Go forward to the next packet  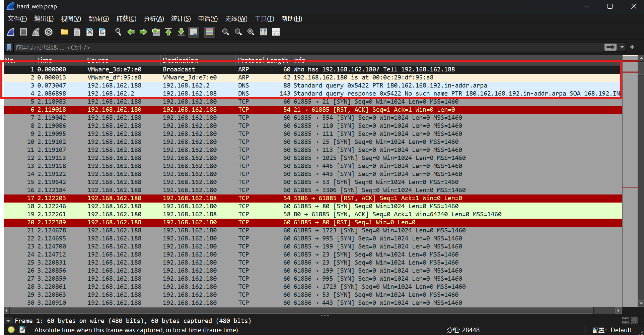coord(143,32)
